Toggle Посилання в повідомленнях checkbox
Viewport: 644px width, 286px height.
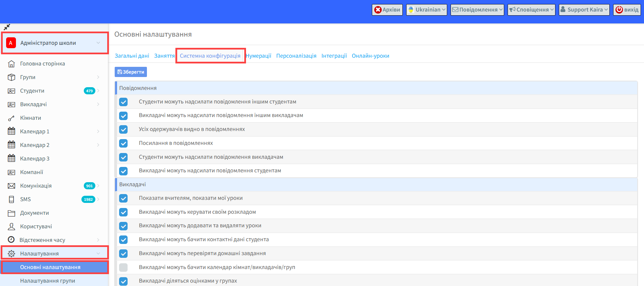point(124,143)
